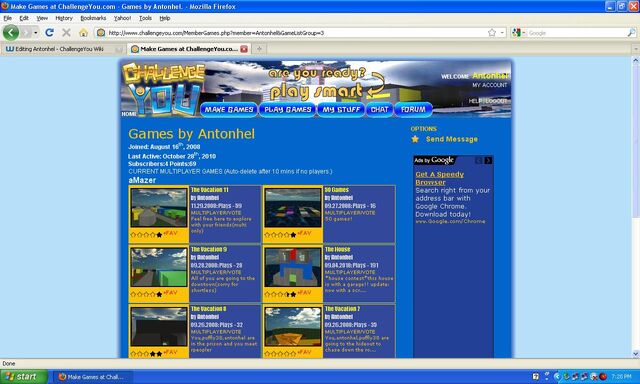Screen dimensions: 640x384
Task: Open the View menu
Action: (x=42, y=18)
